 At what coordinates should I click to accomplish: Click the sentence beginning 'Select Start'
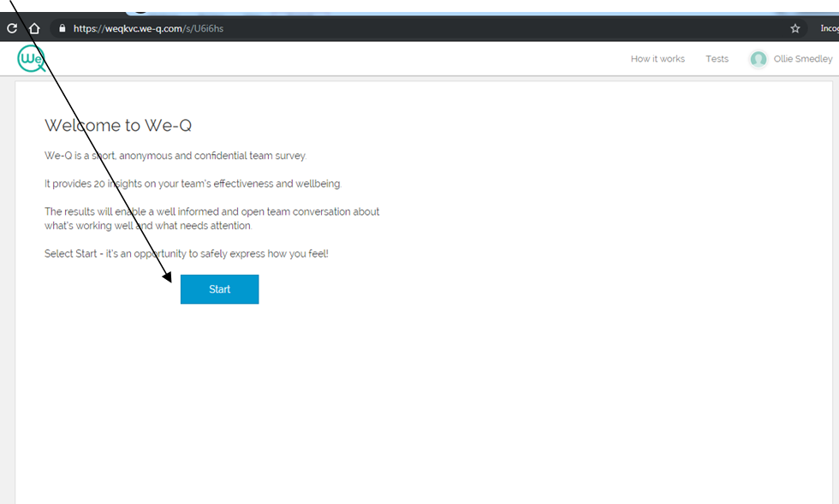tap(187, 253)
